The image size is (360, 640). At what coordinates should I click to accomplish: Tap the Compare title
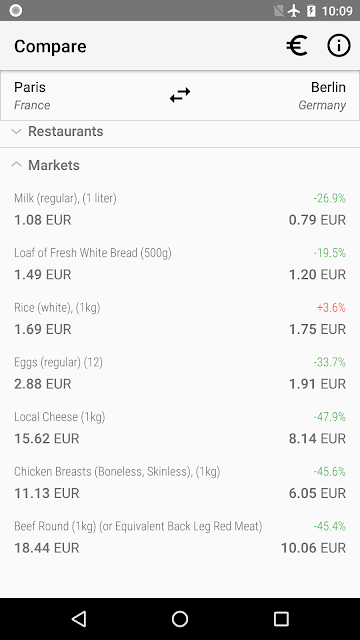(x=50, y=46)
